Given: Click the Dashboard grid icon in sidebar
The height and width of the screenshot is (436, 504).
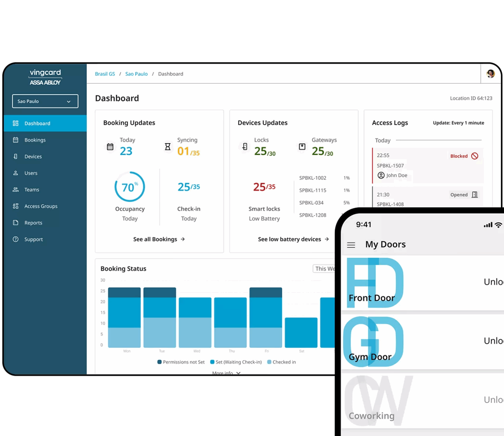Looking at the screenshot, I should pyautogui.click(x=16, y=123).
